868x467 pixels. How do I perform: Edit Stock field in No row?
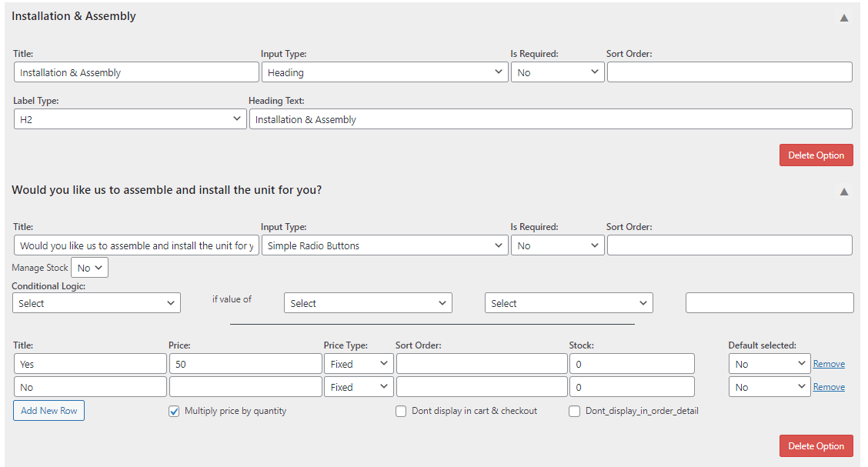(633, 387)
